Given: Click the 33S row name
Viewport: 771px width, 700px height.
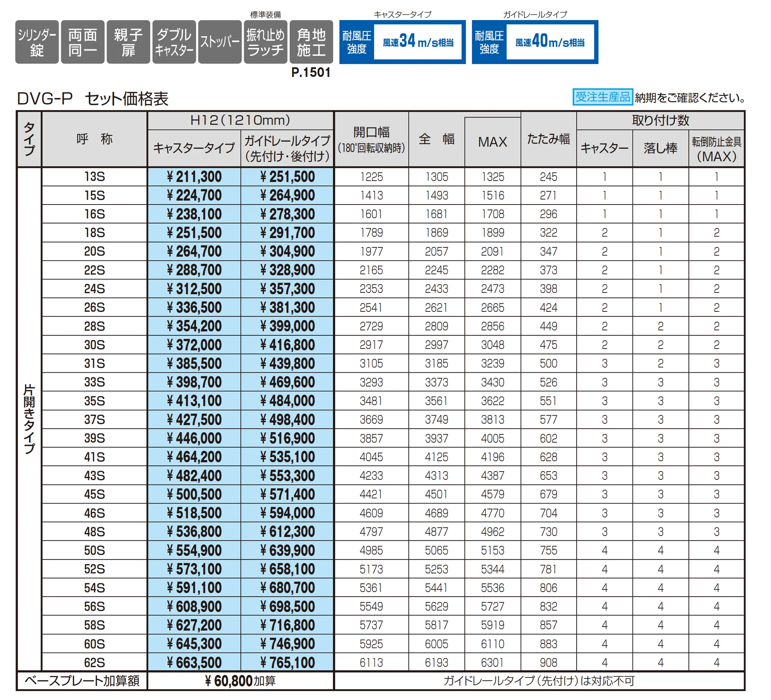Looking at the screenshot, I should tap(94, 382).
